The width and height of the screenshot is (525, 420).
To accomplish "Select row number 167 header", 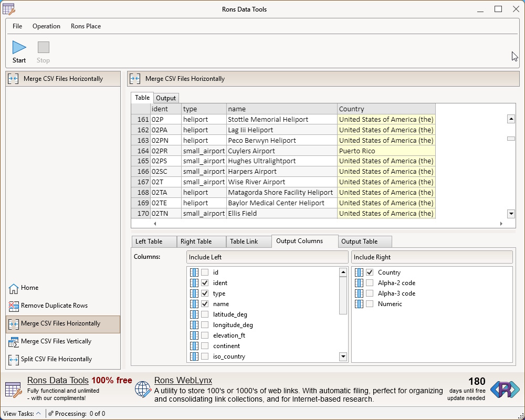I will coord(141,182).
